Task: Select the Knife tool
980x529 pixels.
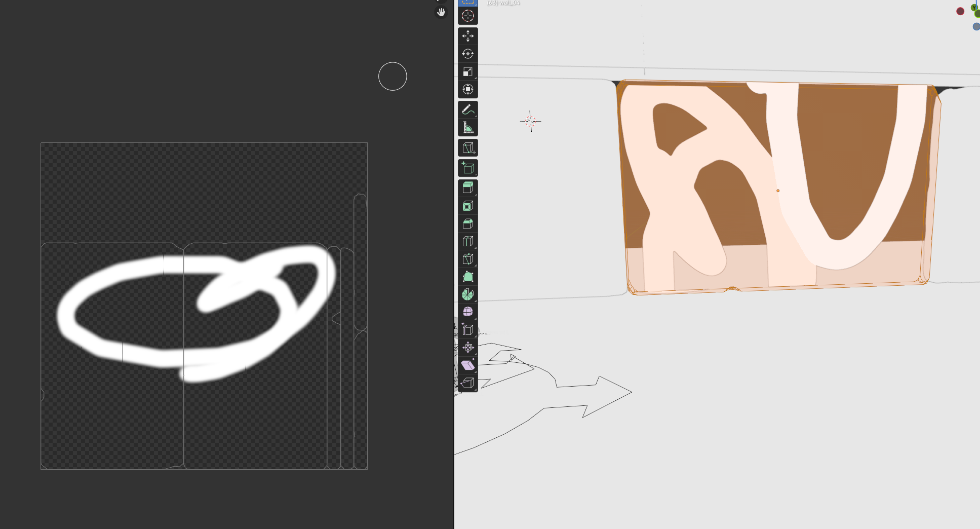Action: click(x=467, y=259)
